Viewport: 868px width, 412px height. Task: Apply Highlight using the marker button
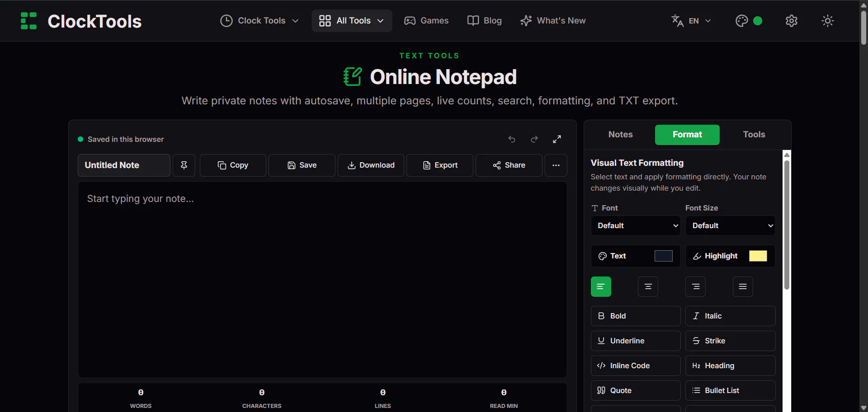[x=715, y=256]
